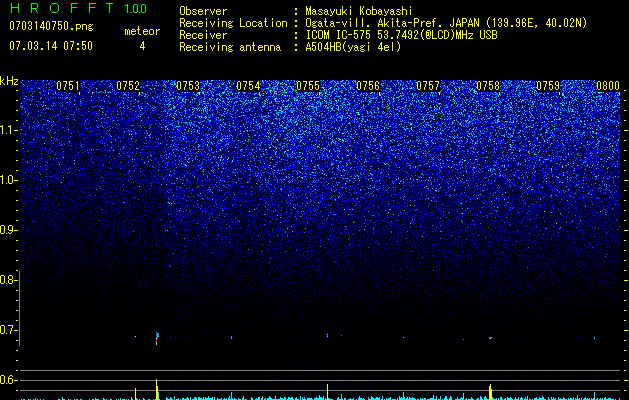
Task: Click the 0754 time marker
Action: tap(248, 86)
